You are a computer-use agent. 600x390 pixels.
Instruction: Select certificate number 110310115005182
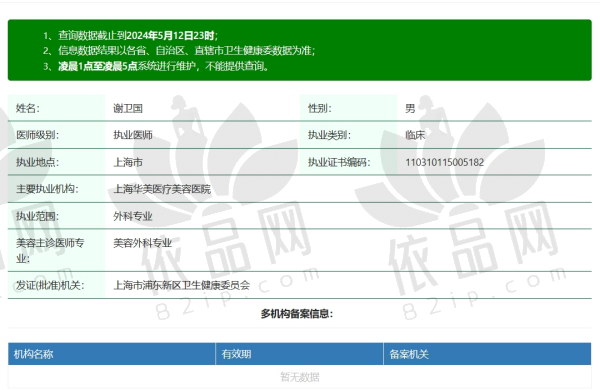445,162
